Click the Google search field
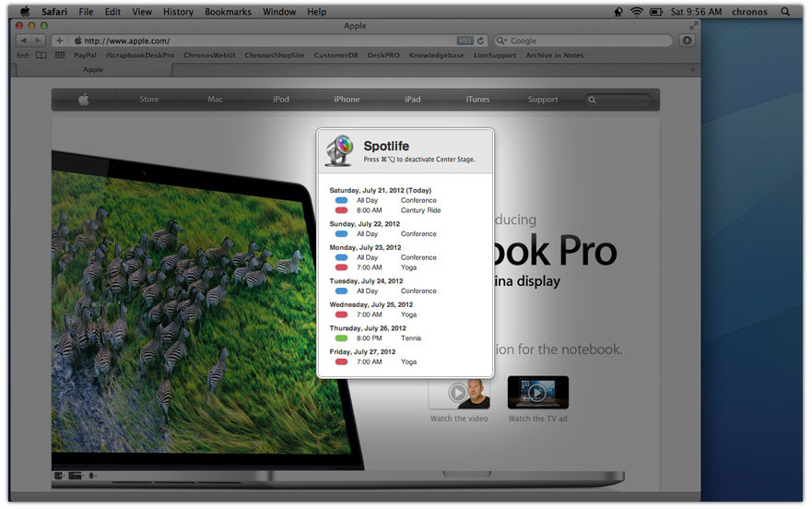 tap(583, 41)
